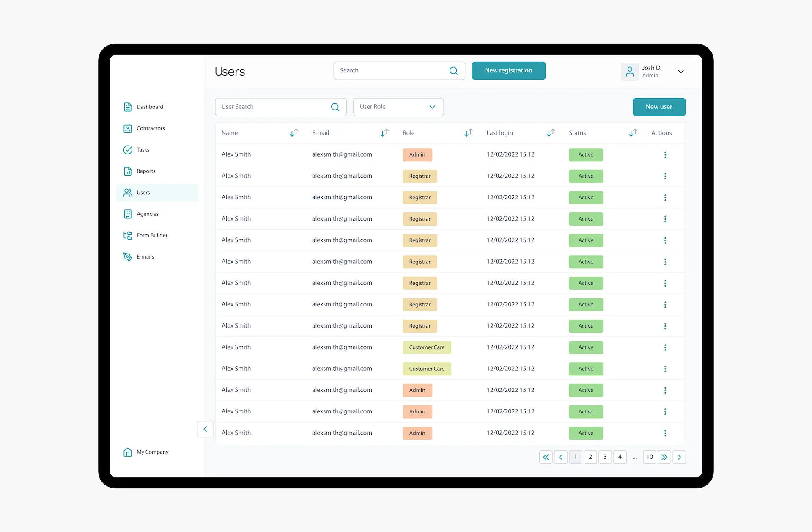Open the Tasks section icon
This screenshot has width=812, height=532.
[x=128, y=149]
